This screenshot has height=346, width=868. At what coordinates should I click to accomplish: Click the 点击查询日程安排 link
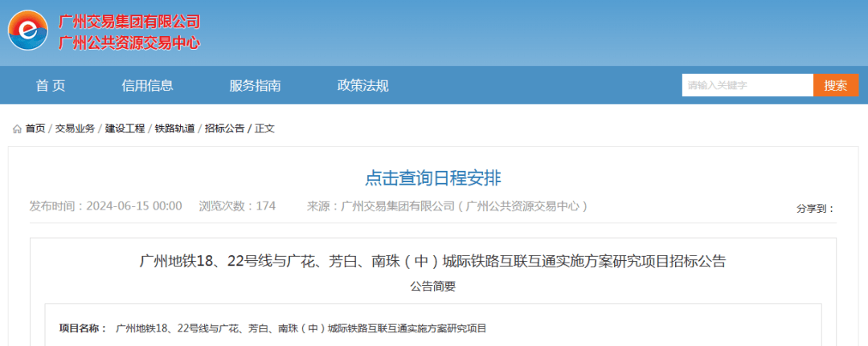tap(433, 178)
